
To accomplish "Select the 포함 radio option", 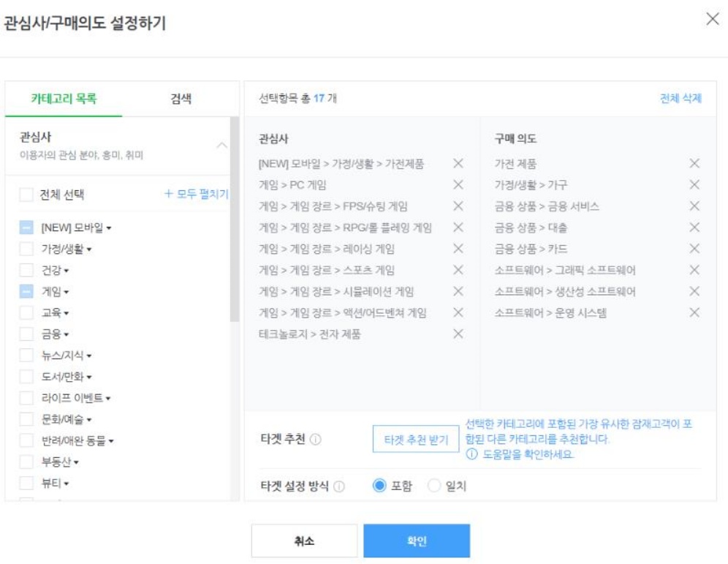I will click(379, 486).
